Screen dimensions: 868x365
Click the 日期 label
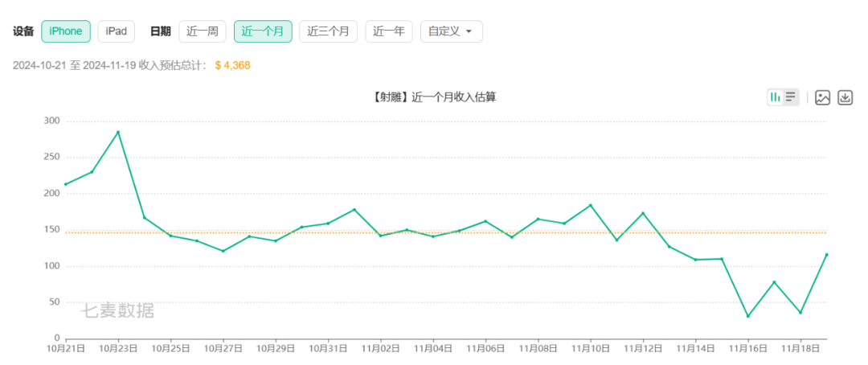coord(161,31)
